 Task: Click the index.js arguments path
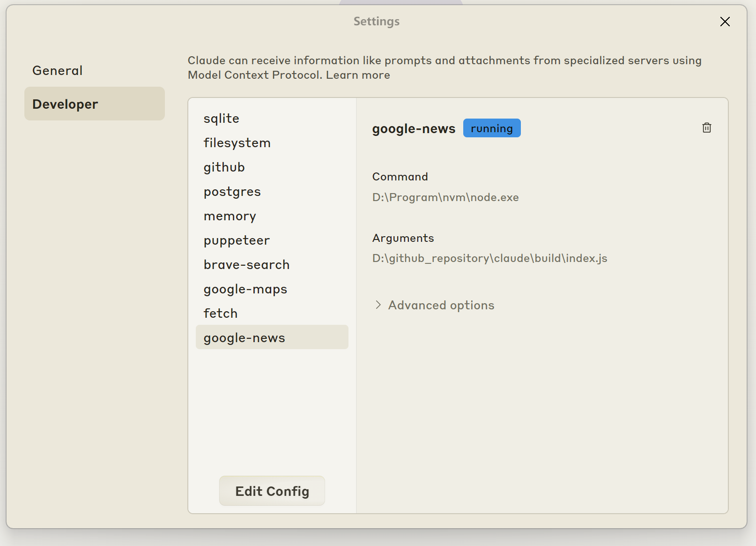489,258
